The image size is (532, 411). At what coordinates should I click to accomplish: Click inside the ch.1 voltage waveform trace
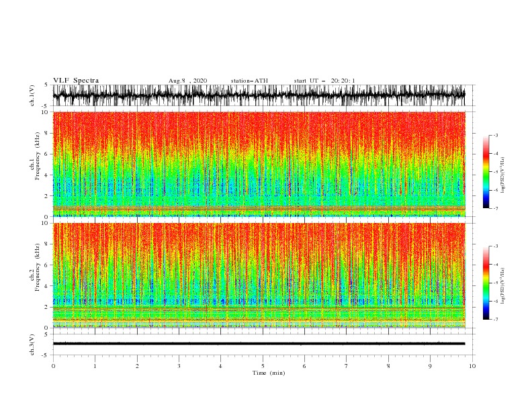(x=259, y=95)
